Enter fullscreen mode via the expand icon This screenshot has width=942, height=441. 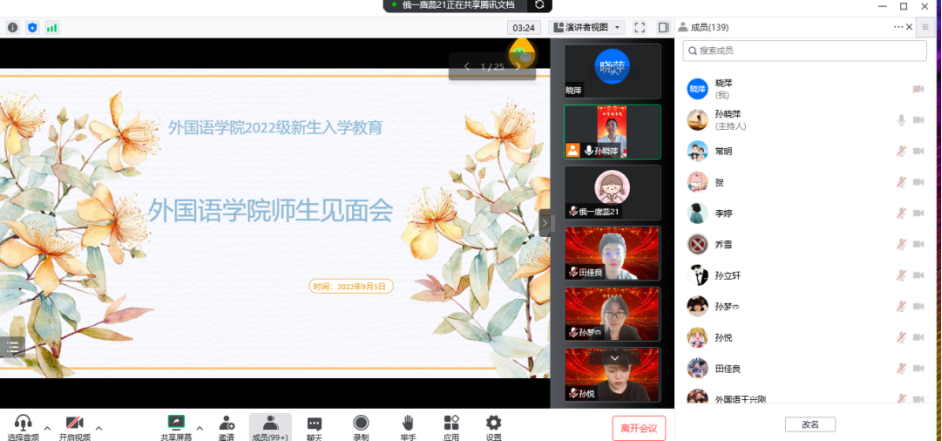click(x=638, y=27)
